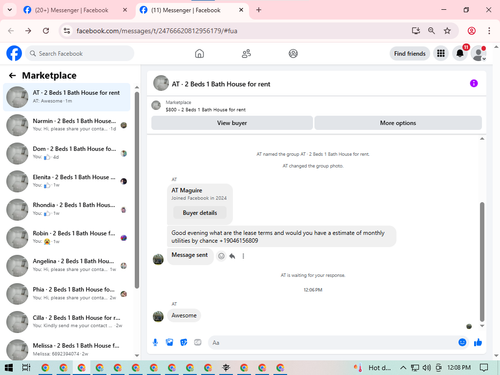Open the AT - 2 Beds conversation
Viewport: 500px width, 375px height.
(x=67, y=97)
